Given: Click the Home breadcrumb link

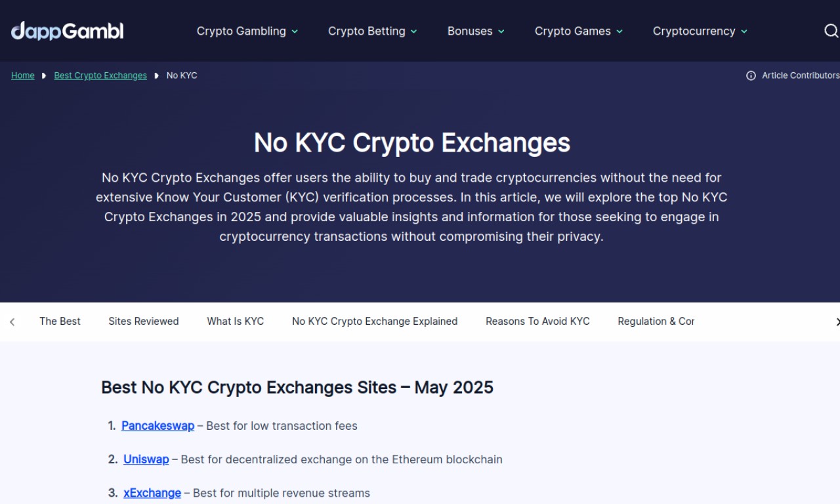Looking at the screenshot, I should 23,75.
